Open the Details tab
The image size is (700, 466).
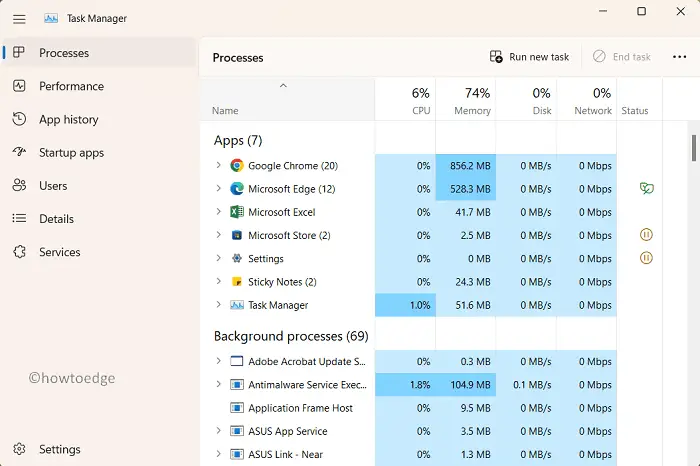coord(99,219)
